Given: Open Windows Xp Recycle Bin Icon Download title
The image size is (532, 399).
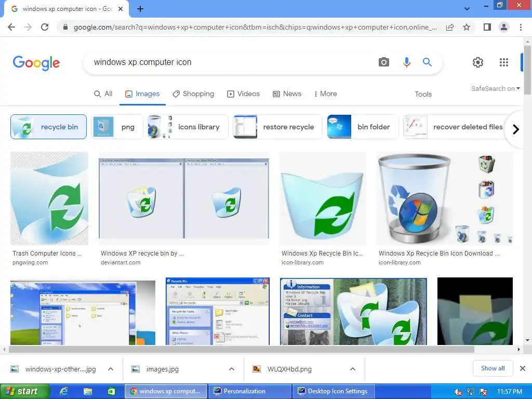Looking at the screenshot, I should [439, 254].
